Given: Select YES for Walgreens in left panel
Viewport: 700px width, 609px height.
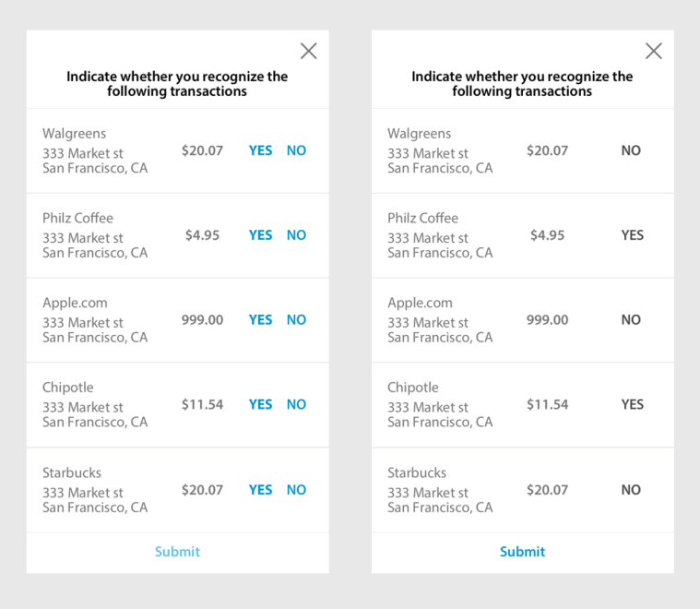Looking at the screenshot, I should (x=260, y=150).
